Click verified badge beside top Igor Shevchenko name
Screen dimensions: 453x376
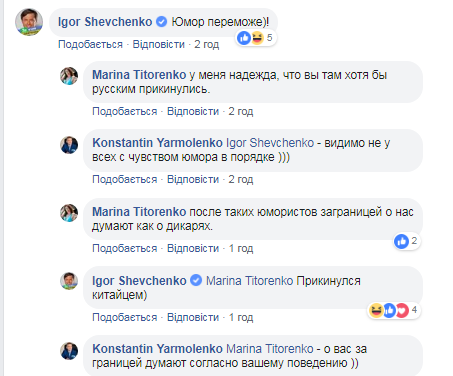click(162, 22)
